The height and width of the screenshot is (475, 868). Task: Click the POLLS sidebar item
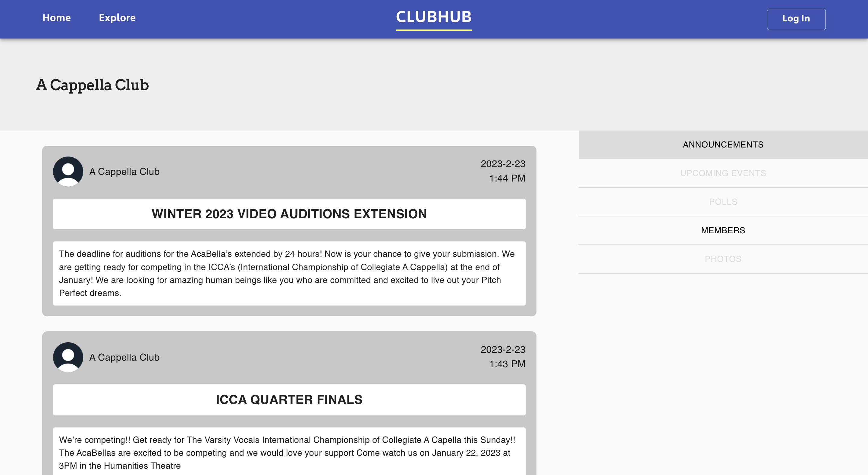click(723, 202)
